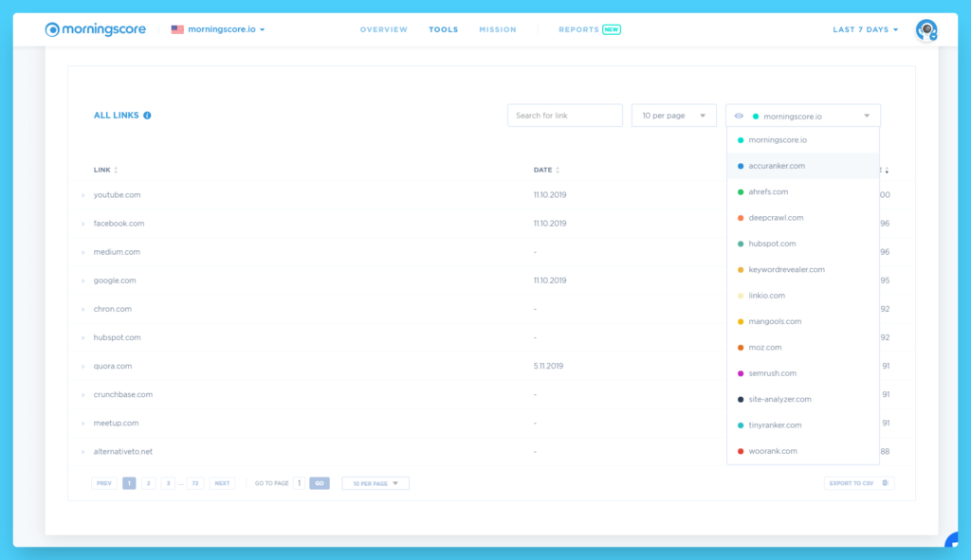This screenshot has height=560, width=971.
Task: Expand the google.com row
Action: pyautogui.click(x=83, y=280)
